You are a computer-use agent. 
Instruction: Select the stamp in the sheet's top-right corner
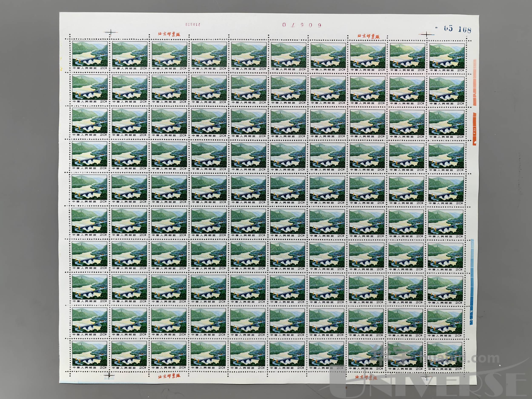[447, 58]
